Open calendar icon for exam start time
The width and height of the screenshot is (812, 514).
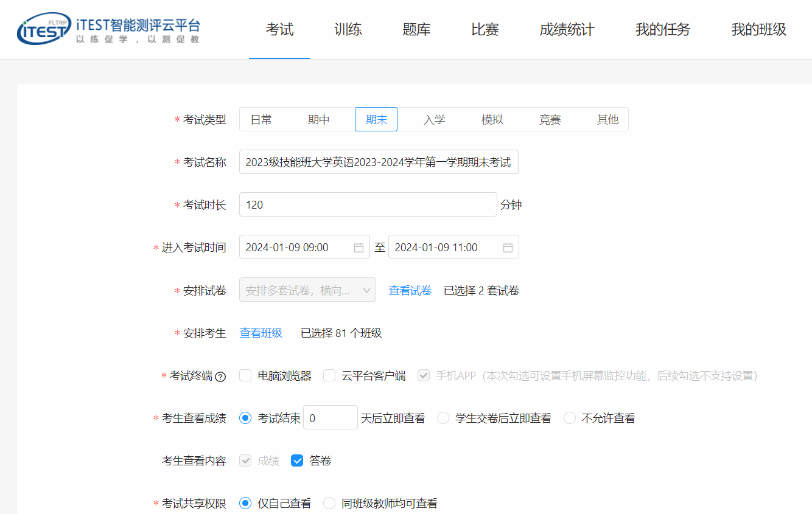click(x=359, y=248)
